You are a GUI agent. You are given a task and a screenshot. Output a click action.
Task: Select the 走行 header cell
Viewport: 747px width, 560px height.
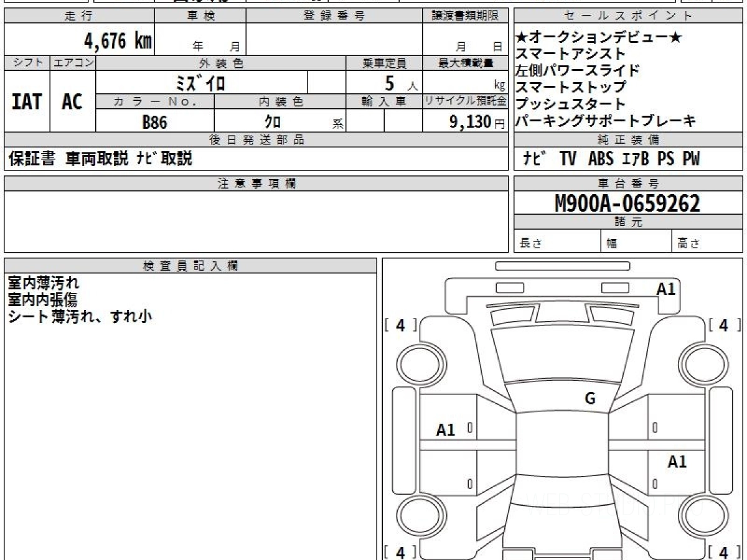click(79, 16)
